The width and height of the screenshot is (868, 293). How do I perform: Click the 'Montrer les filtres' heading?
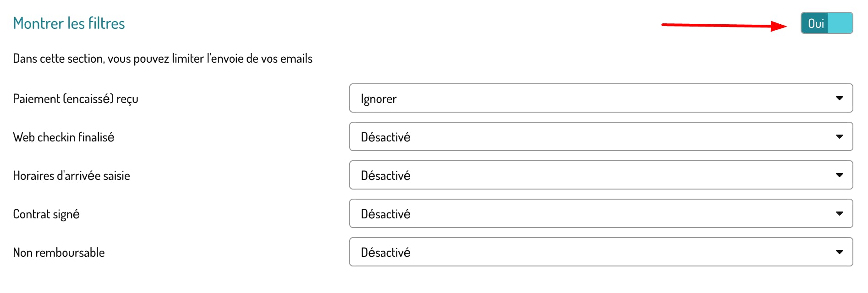point(69,23)
